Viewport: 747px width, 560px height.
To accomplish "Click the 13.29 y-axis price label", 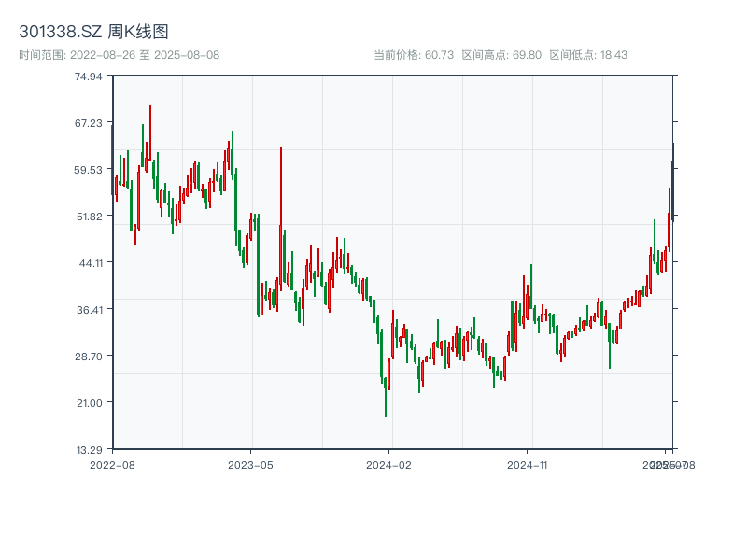I will (89, 450).
